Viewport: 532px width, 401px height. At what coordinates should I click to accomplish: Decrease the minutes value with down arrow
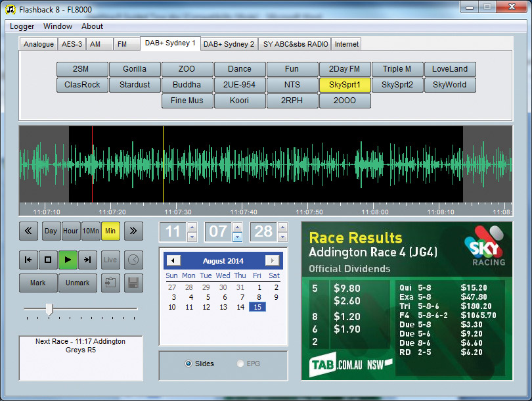(237, 237)
